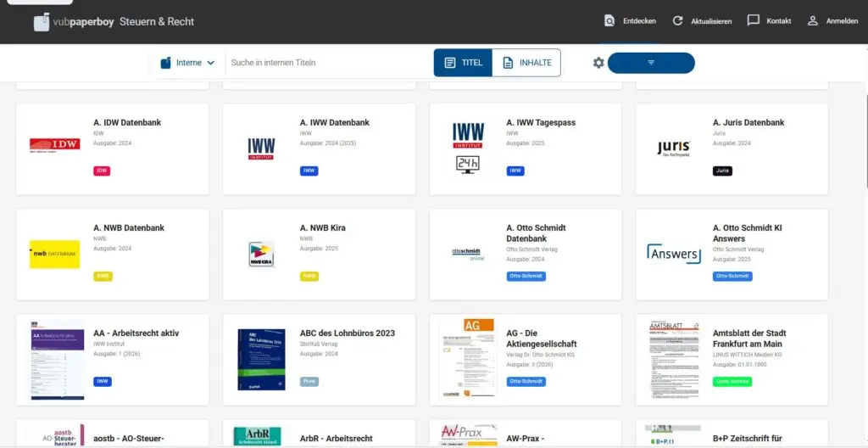The height and width of the screenshot is (448, 868).
Task: Click the Anmelden user icon
Action: click(812, 21)
